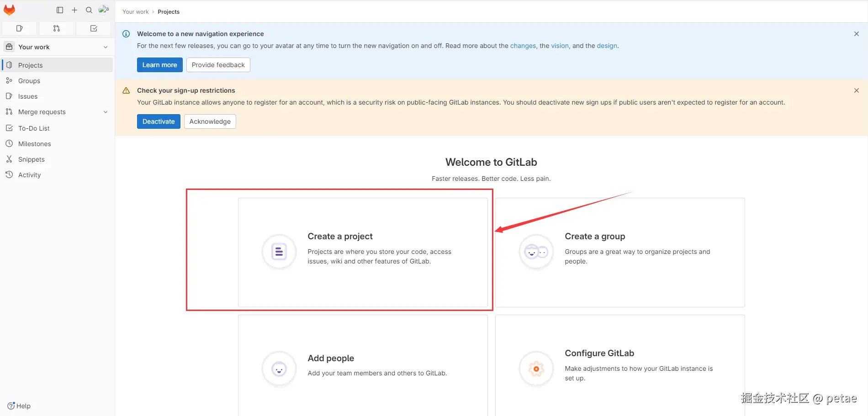Click the info icon in navigation banner
The image size is (868, 416).
pos(126,34)
